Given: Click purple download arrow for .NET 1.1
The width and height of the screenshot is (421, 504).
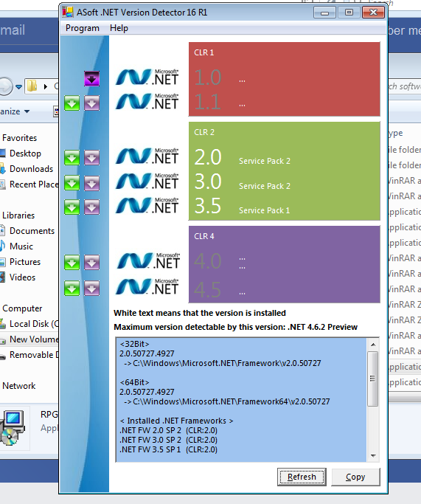Looking at the screenshot, I should pyautogui.click(x=91, y=103).
